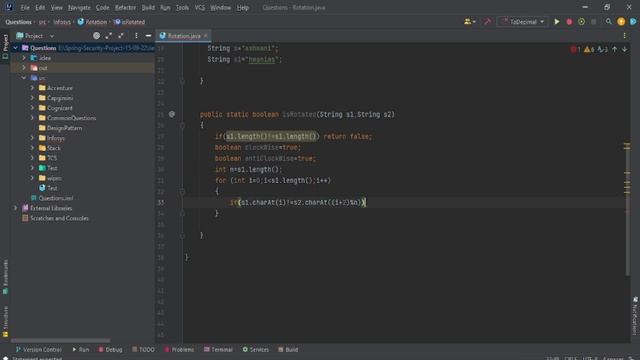The width and height of the screenshot is (640, 360).
Task: Run with Coverage using the shield icon
Action: [x=581, y=22]
